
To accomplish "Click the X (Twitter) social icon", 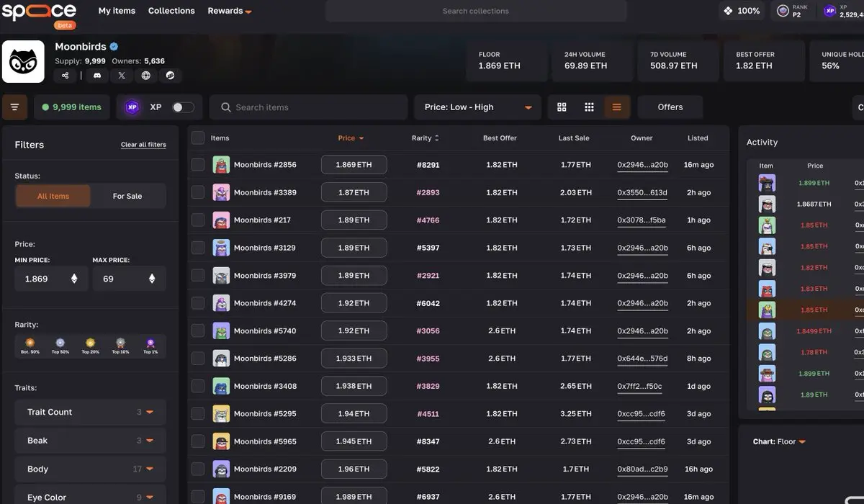I will point(122,76).
